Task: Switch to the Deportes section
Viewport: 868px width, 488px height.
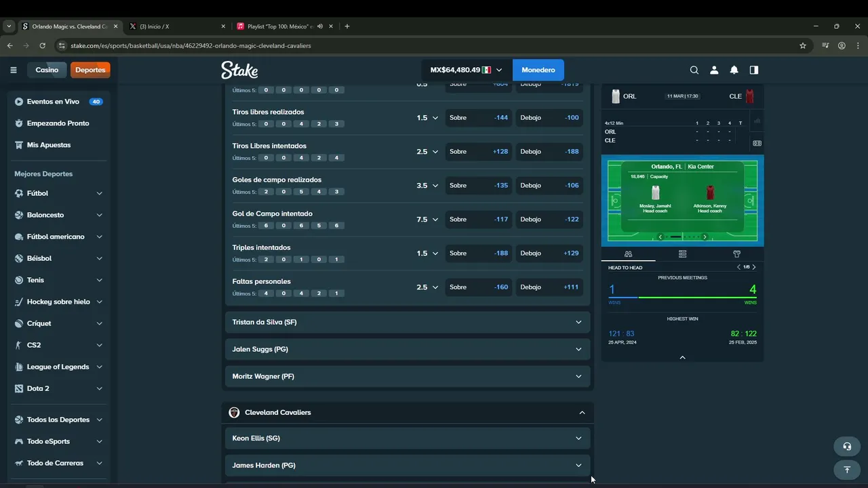Action: pos(90,70)
